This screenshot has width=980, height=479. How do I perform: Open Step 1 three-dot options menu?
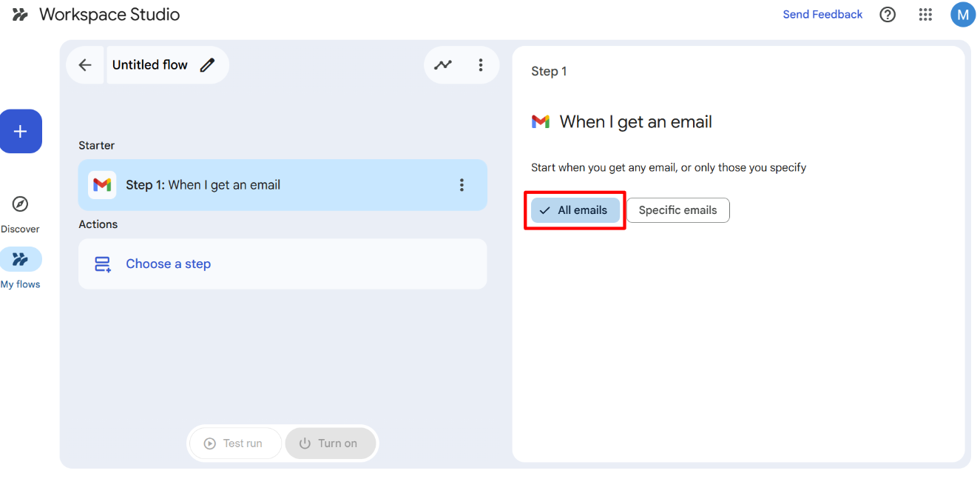coord(462,185)
